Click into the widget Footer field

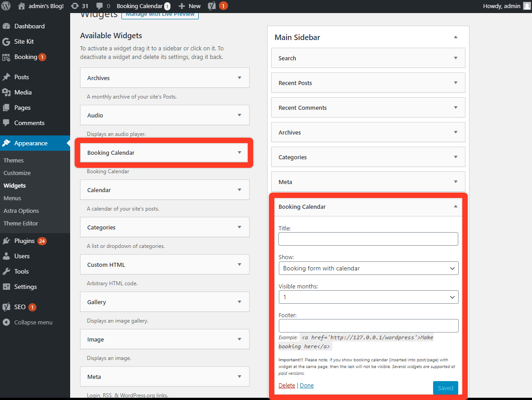point(368,326)
